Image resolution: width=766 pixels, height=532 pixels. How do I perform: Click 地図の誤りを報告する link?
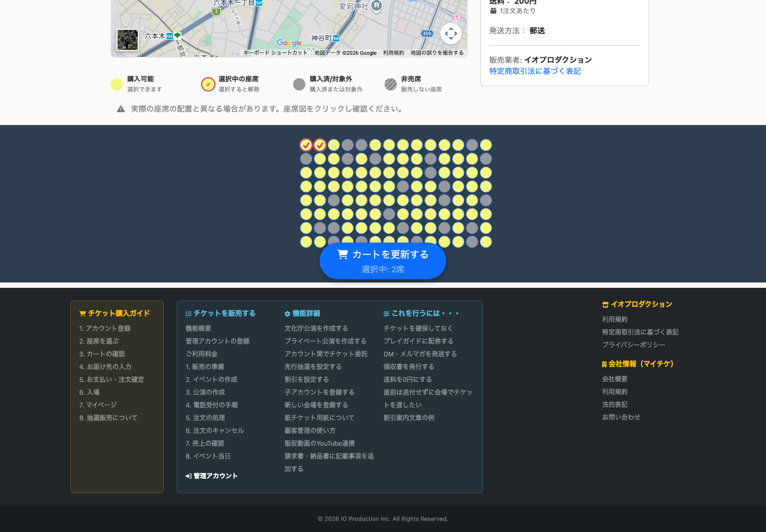tap(437, 53)
